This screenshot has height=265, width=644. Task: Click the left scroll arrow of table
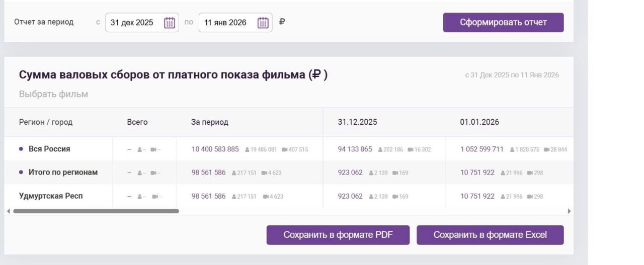[x=9, y=211]
